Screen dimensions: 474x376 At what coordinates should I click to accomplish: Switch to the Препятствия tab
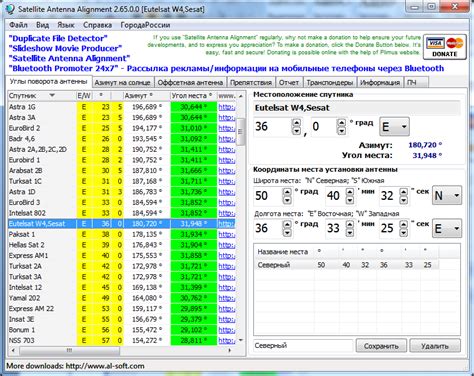point(251,82)
